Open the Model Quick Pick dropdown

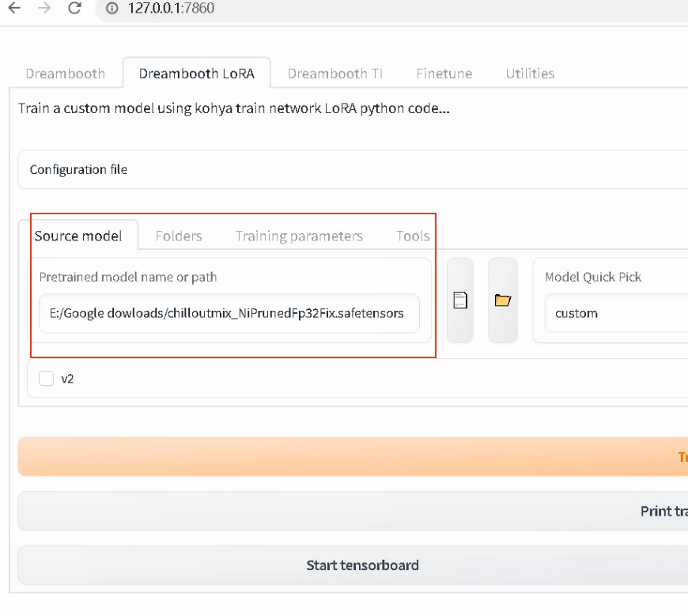[616, 313]
